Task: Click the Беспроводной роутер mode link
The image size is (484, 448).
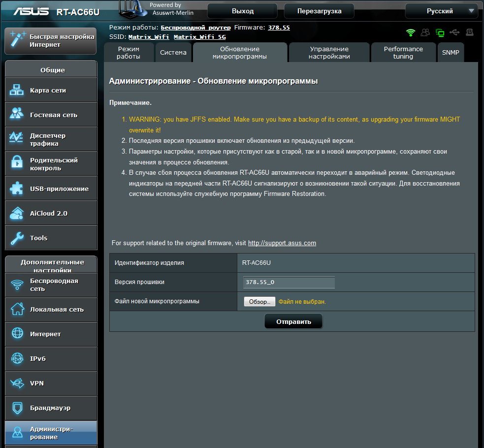Action: [x=195, y=28]
